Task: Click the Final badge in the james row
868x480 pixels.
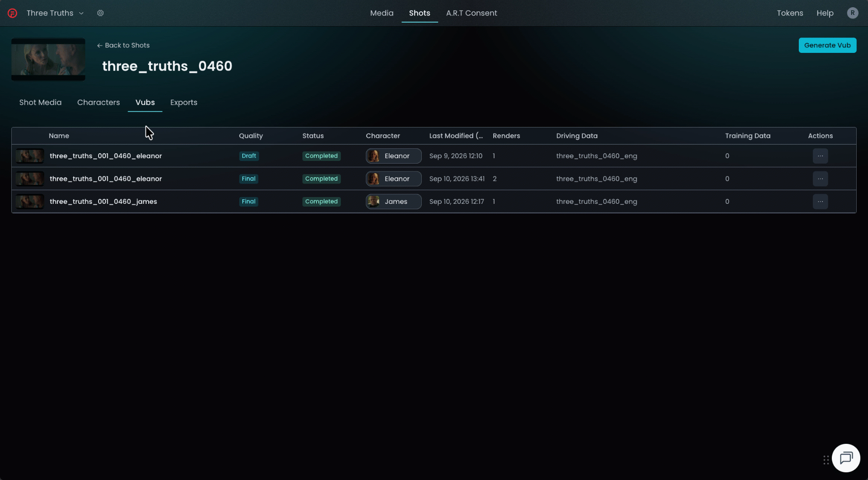Action: [x=249, y=202]
